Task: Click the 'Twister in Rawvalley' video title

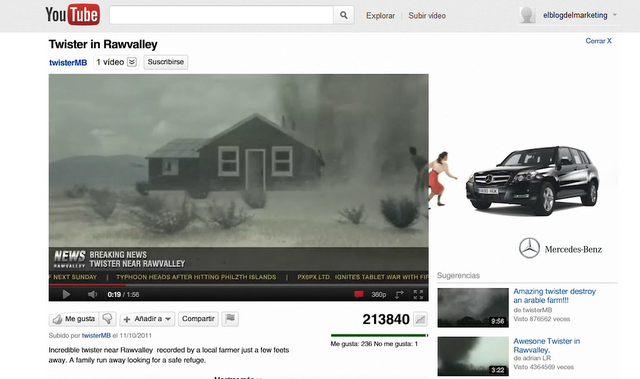Action: pyautogui.click(x=103, y=44)
